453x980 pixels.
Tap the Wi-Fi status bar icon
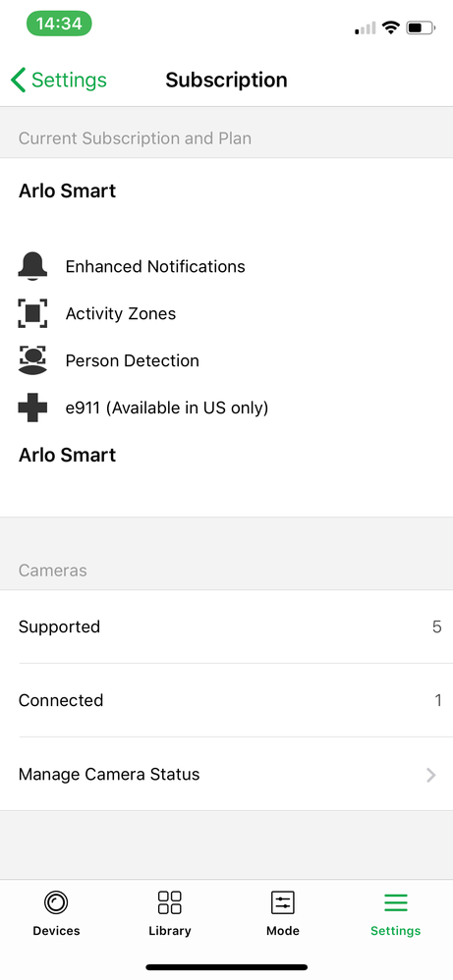coord(391,27)
